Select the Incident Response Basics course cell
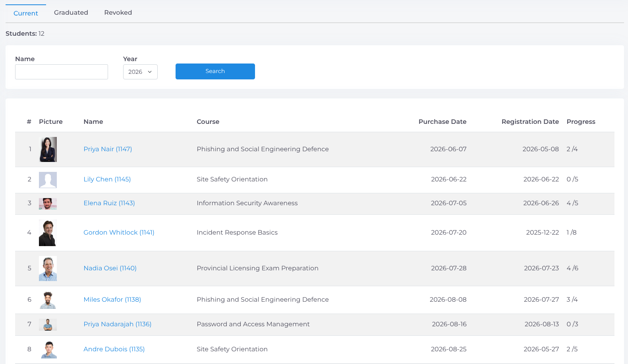 click(237, 233)
